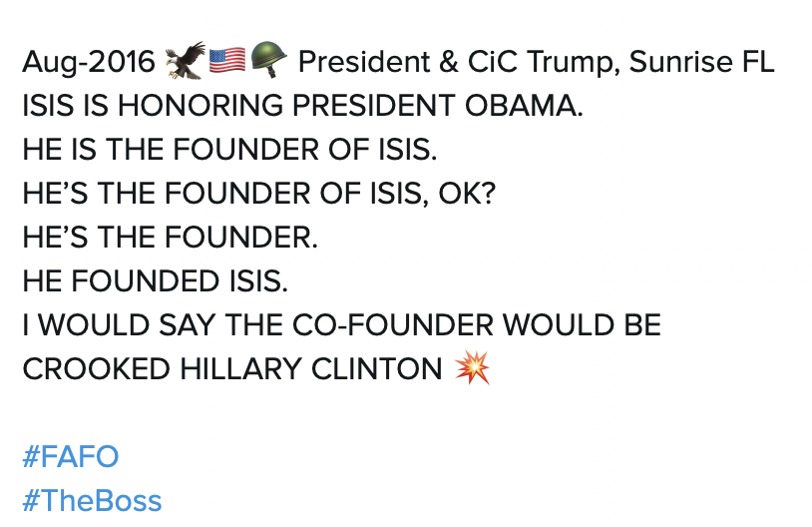
Task: Click the American flag emoji
Action: (226, 62)
